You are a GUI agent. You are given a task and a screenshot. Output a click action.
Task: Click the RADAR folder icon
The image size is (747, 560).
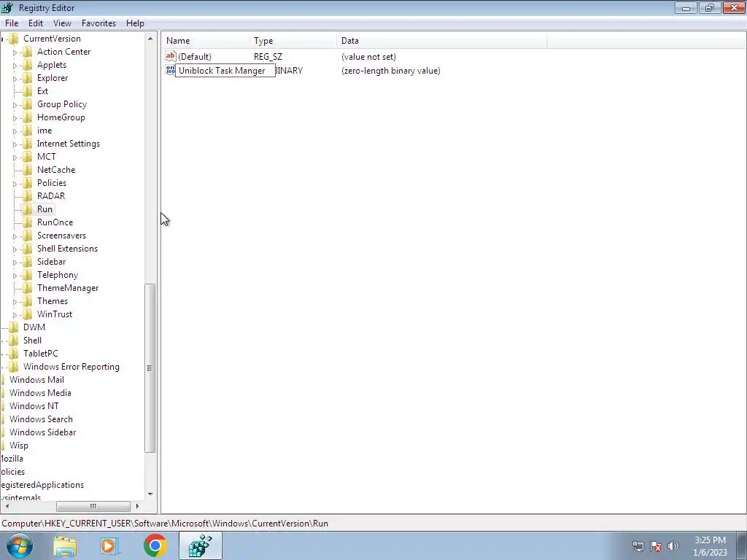28,195
